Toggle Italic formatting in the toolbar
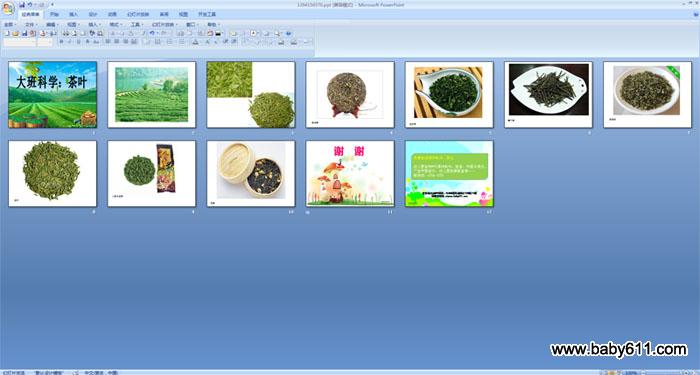This screenshot has width=700, height=375. click(70, 42)
